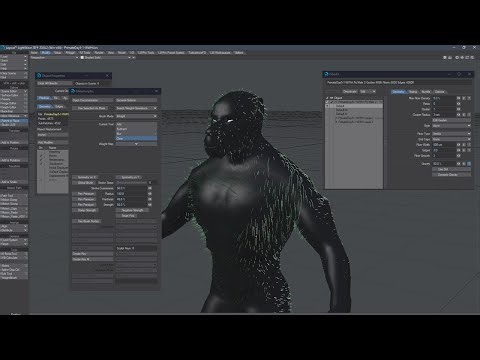
Task: Open Surface Editor from the sidebar
Action: (x=14, y=95)
